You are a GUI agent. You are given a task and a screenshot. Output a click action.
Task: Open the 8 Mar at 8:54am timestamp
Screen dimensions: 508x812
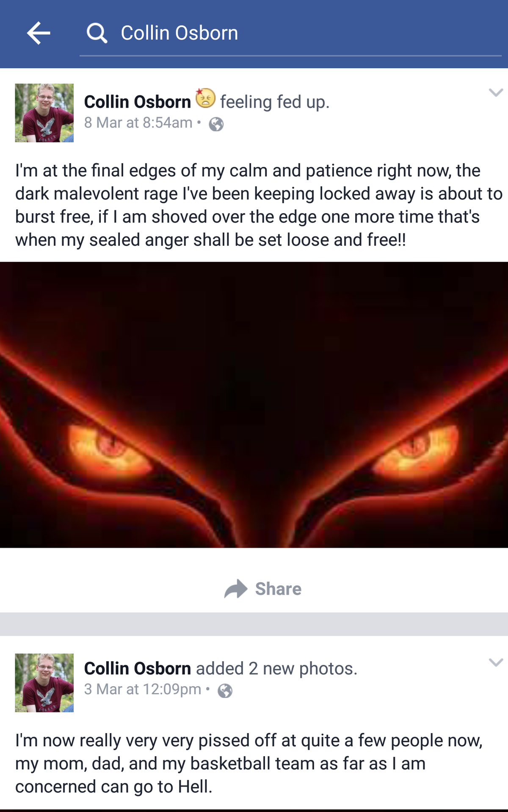pos(138,123)
